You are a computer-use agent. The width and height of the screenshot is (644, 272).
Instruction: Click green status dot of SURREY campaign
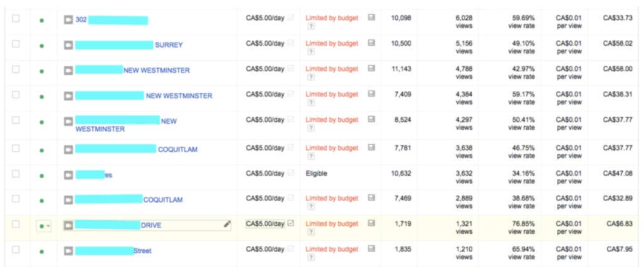pos(42,46)
